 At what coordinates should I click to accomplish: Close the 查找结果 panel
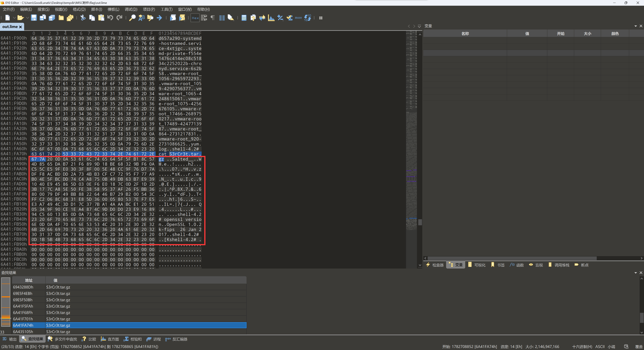coord(641,273)
